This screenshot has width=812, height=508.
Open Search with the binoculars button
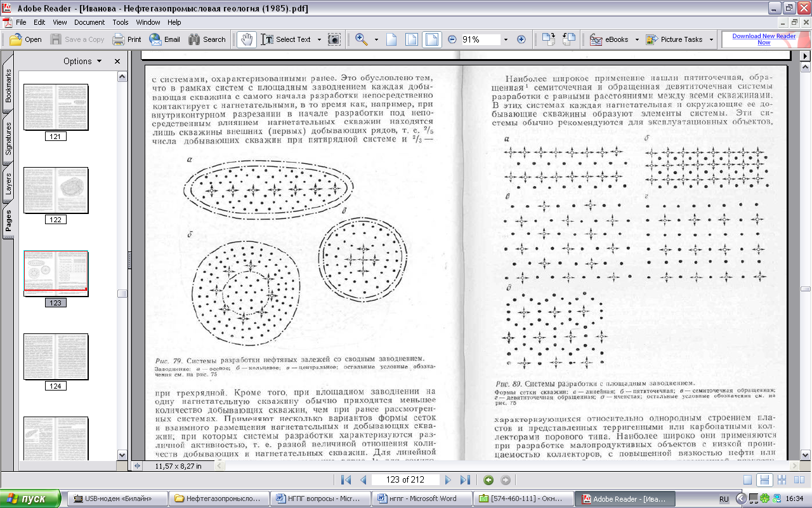click(x=207, y=39)
